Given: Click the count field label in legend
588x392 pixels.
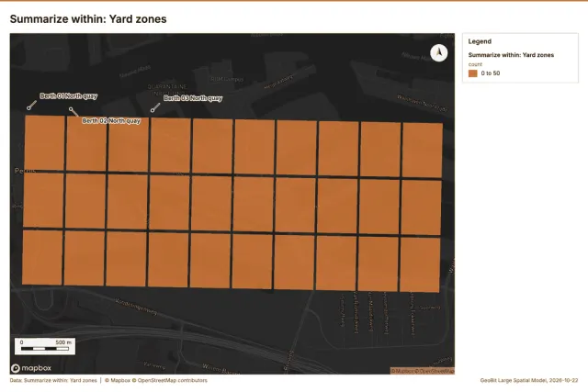Looking at the screenshot, I should click(475, 64).
